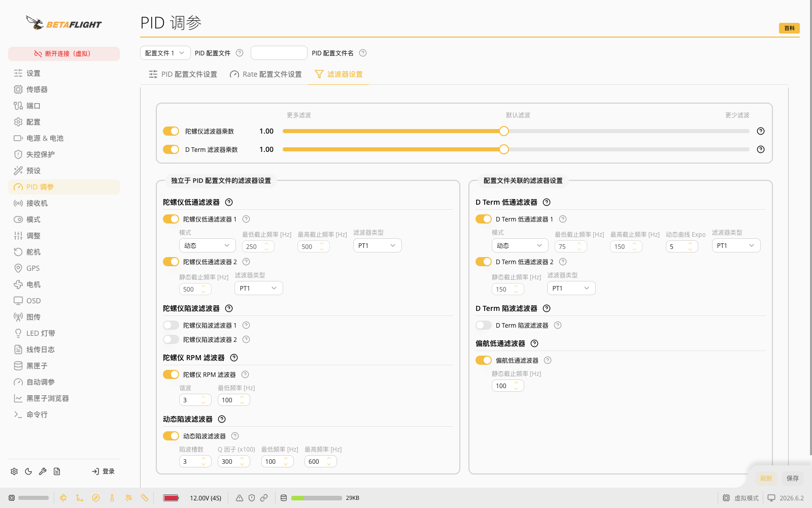Open the 预设 presets page
Viewport: 812px width, 508px height.
64,171
